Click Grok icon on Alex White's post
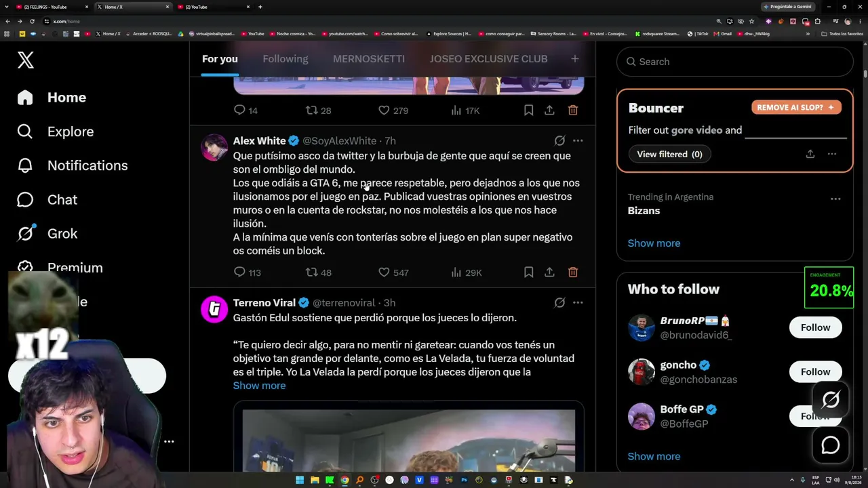This screenshot has height=488, width=868. coord(559,141)
